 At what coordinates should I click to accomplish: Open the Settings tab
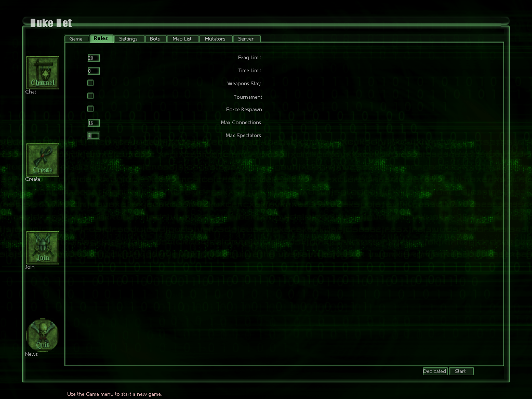coord(129,38)
